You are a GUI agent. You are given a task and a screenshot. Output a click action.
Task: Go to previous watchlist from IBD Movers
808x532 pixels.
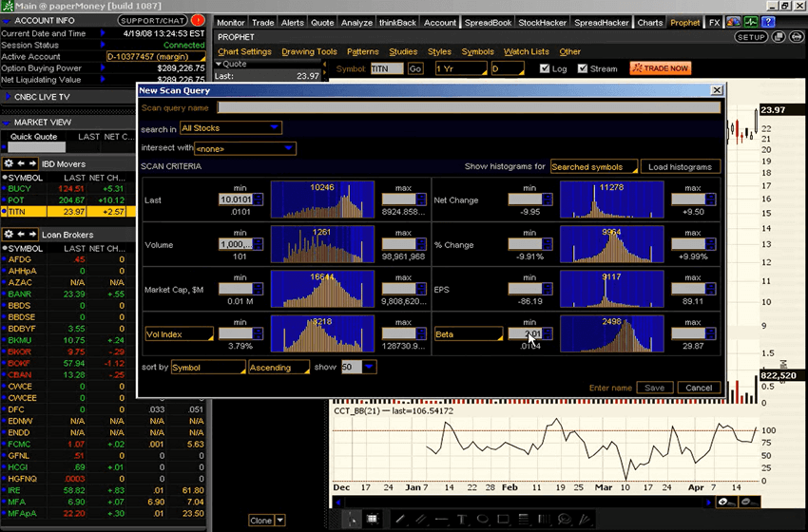coord(21,163)
